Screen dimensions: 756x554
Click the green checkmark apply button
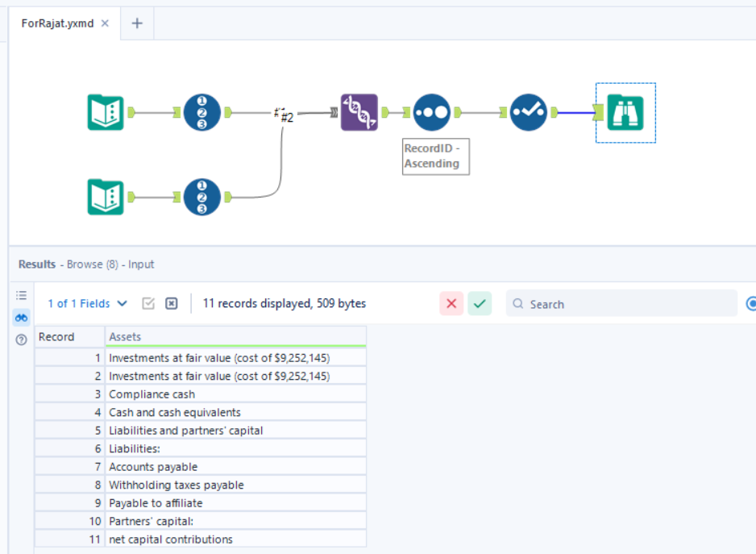(480, 303)
